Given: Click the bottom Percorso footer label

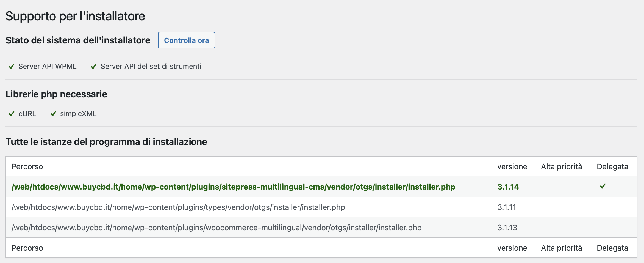Looking at the screenshot, I should pos(27,248).
